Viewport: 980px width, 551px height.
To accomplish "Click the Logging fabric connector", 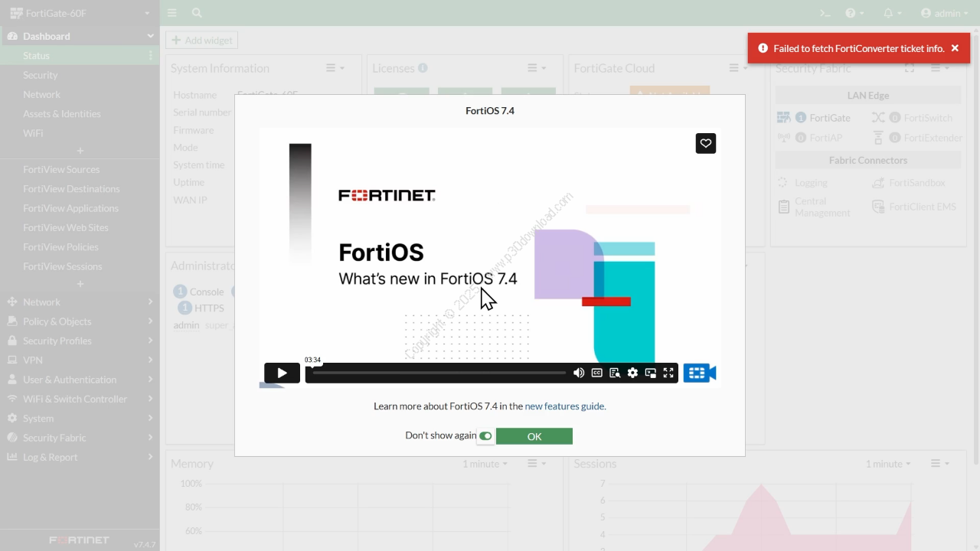I will pyautogui.click(x=802, y=183).
